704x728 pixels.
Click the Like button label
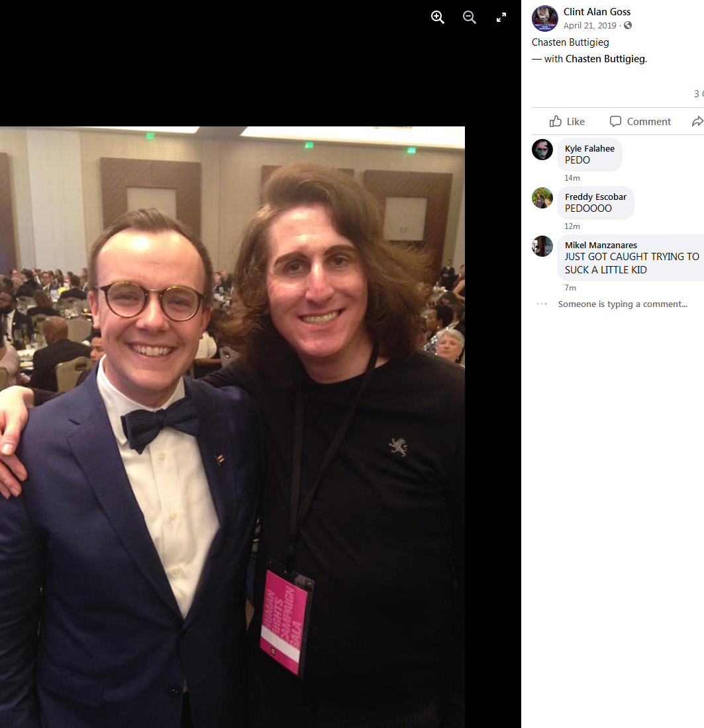[x=576, y=122]
